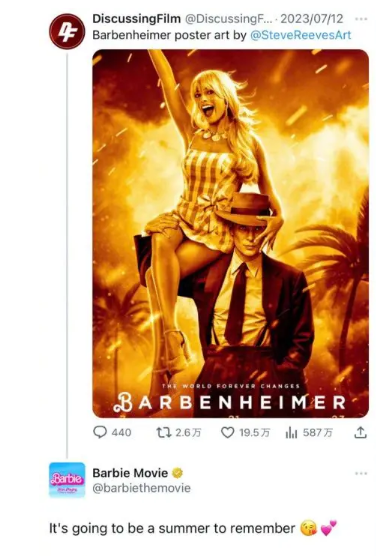Click Barbie Movie gold verified badge
The width and height of the screenshot is (376, 556).
pos(177,473)
